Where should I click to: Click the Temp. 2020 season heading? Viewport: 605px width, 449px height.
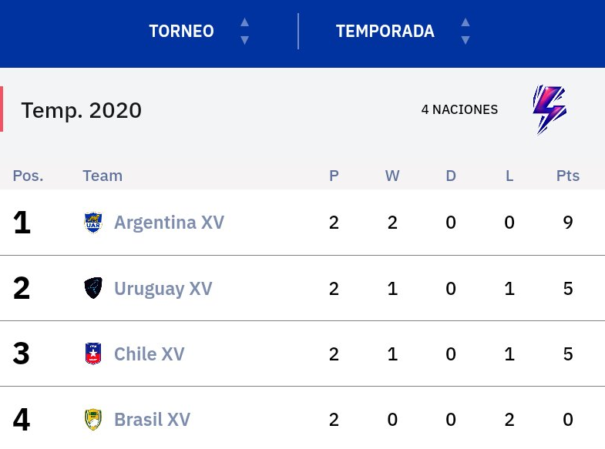pyautogui.click(x=81, y=111)
